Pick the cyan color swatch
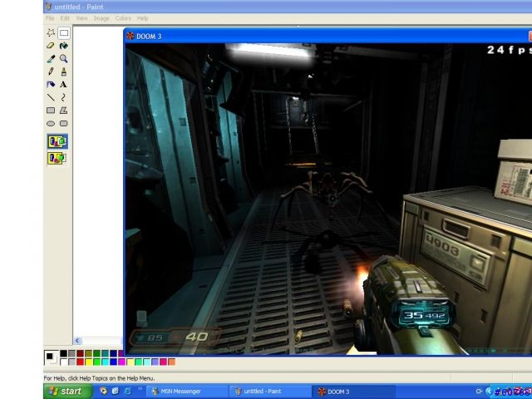The width and height of the screenshot is (532, 399). click(106, 362)
